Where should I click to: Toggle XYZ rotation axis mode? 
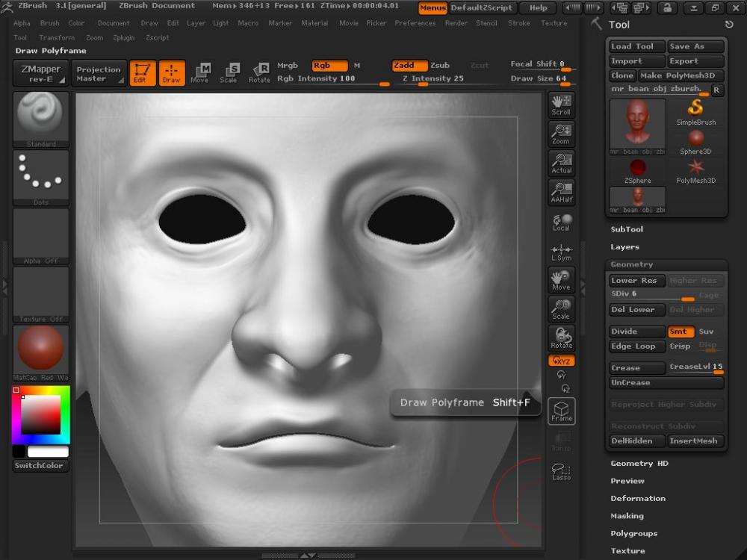click(561, 361)
